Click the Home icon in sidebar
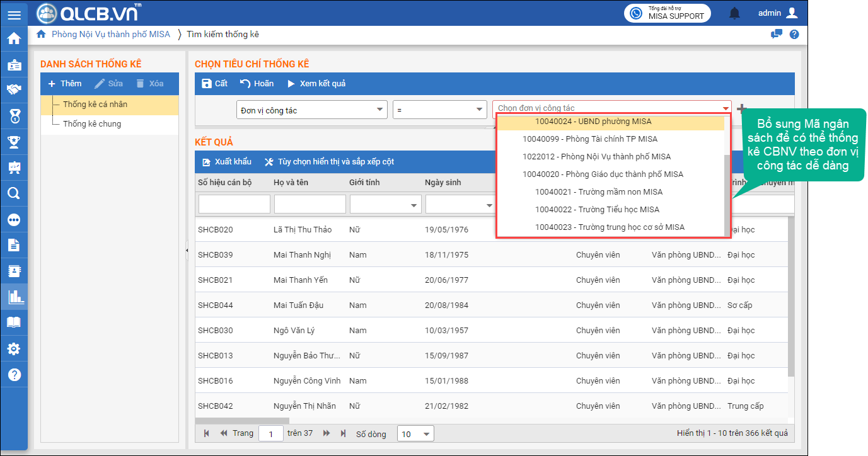868x456 pixels. (14, 38)
